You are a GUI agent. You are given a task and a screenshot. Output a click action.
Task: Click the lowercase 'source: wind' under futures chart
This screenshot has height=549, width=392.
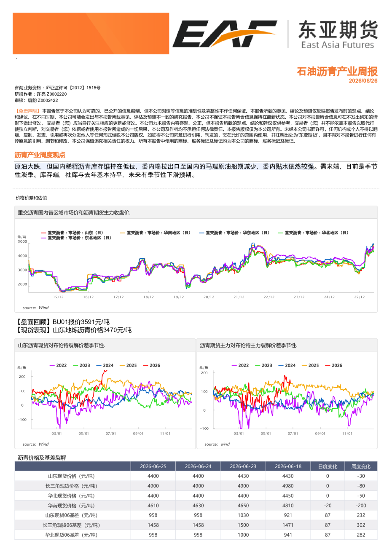[x=217, y=444]
